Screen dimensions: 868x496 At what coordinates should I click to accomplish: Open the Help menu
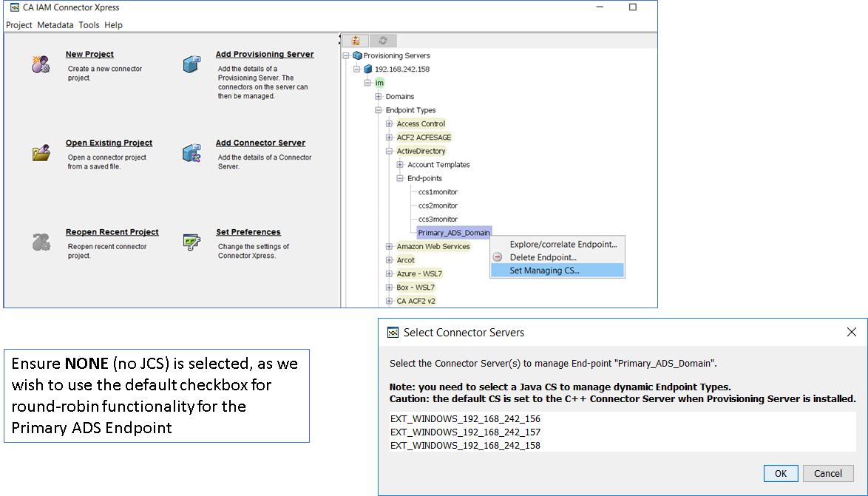click(113, 25)
